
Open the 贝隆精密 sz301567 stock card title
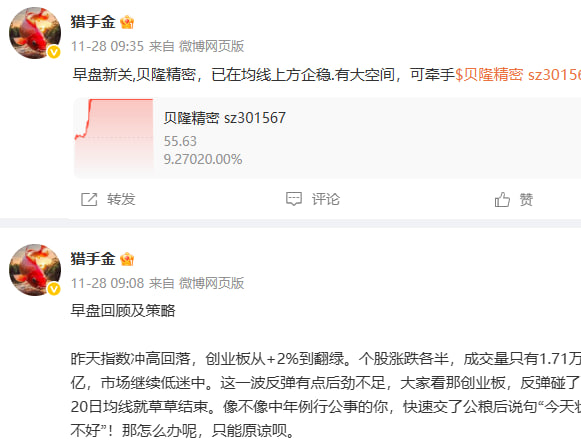click(225, 118)
